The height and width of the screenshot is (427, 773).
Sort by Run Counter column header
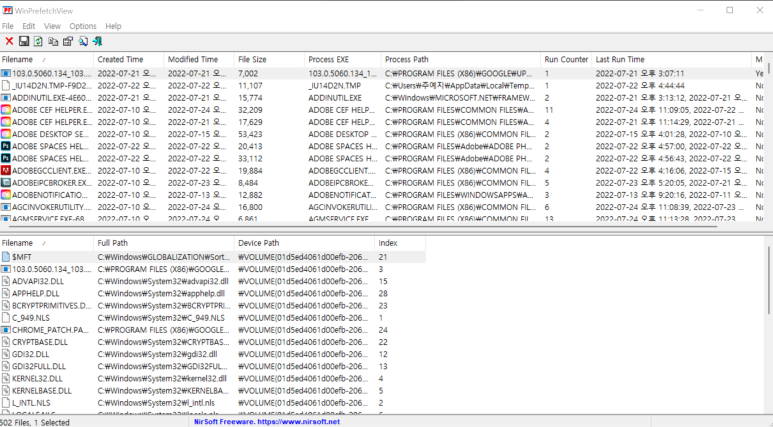(x=566, y=59)
